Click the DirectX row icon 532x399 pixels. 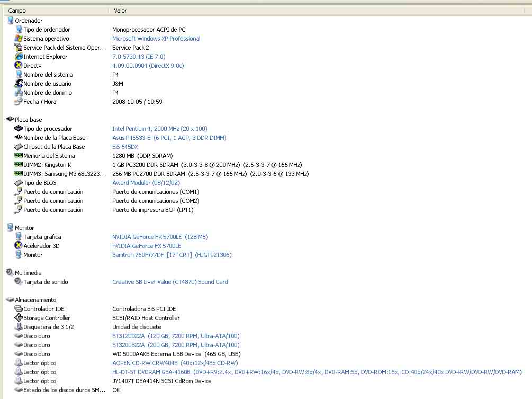[x=19, y=65]
